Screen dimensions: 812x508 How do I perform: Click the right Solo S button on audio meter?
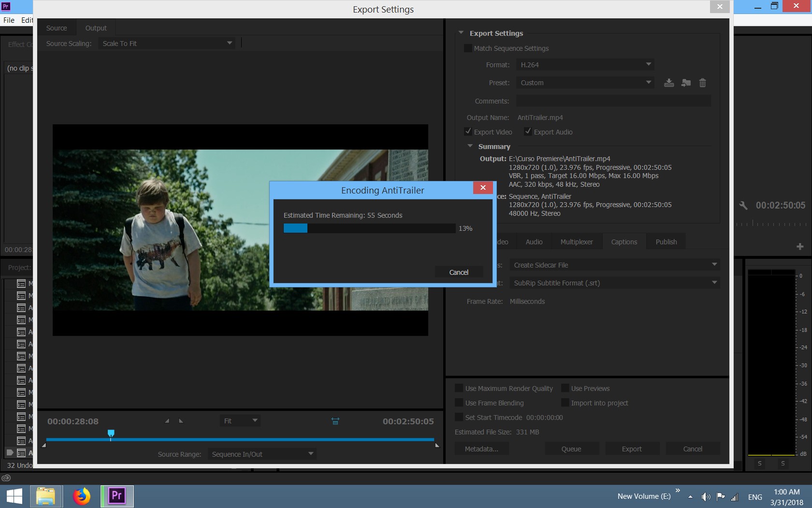click(783, 463)
